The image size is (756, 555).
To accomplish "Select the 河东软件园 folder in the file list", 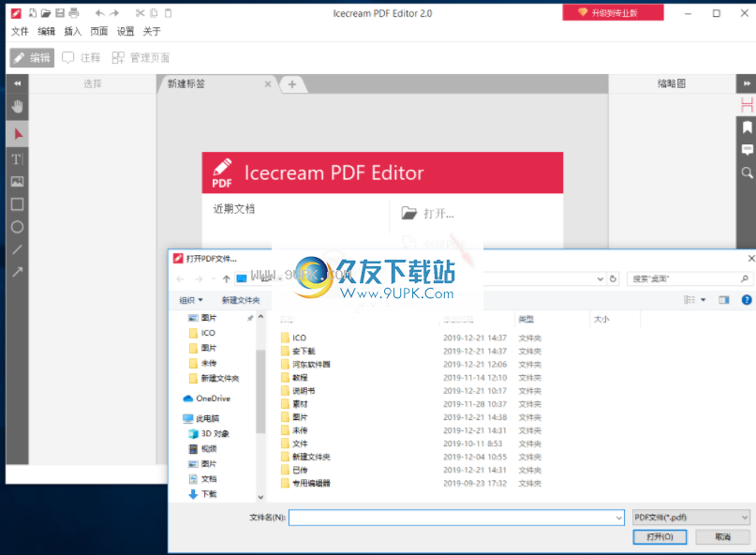I will coord(305,364).
